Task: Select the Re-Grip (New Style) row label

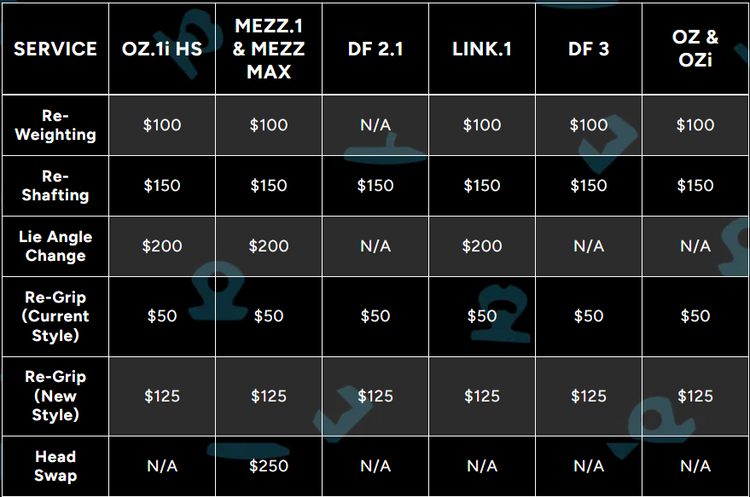Action: [x=56, y=396]
